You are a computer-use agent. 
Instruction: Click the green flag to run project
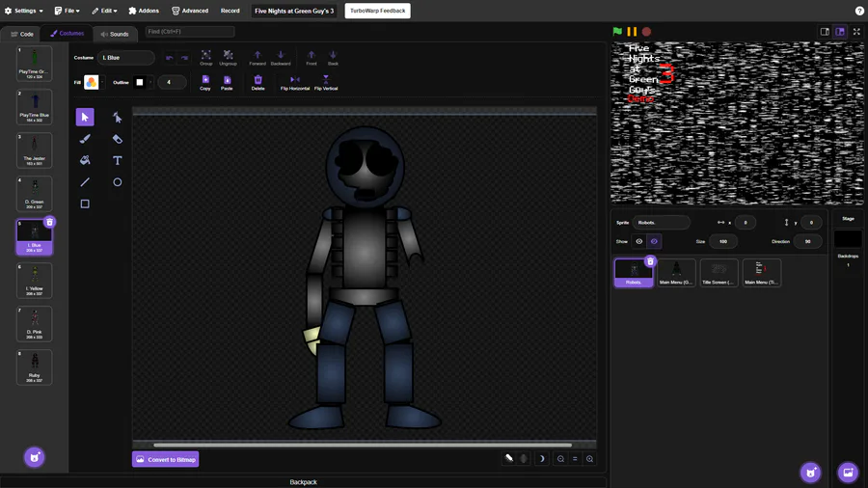pos(617,32)
